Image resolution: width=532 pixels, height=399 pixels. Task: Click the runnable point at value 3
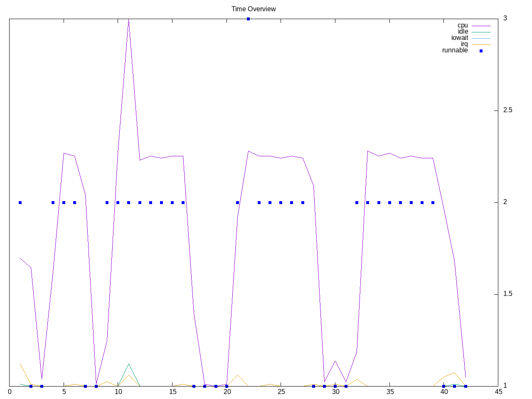click(x=248, y=19)
